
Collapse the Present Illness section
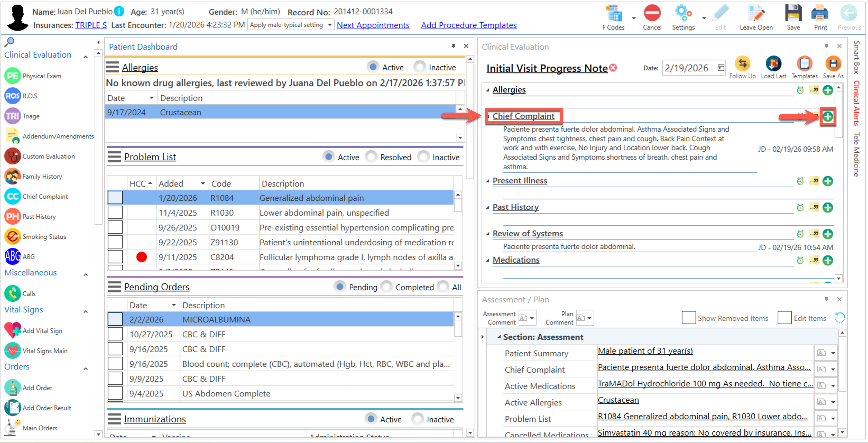pos(487,181)
